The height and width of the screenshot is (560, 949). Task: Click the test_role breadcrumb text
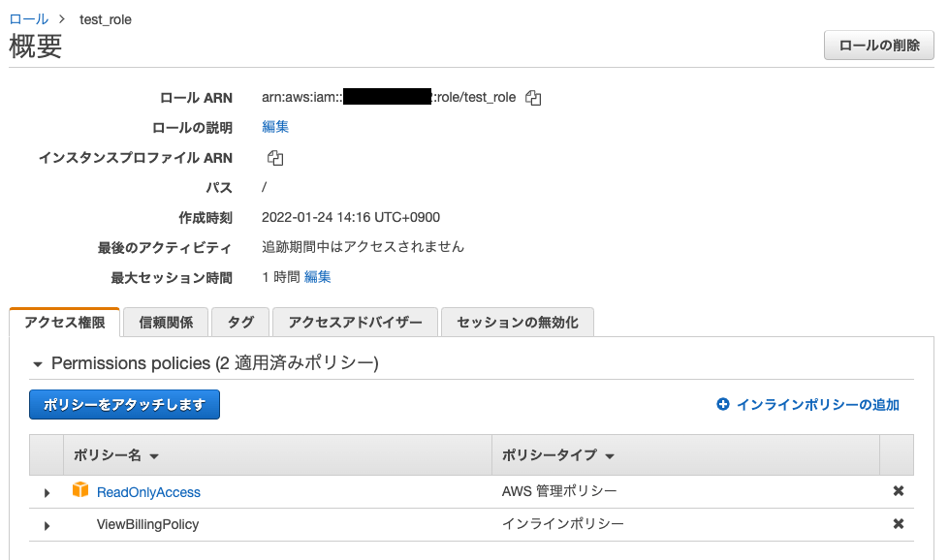point(106,19)
